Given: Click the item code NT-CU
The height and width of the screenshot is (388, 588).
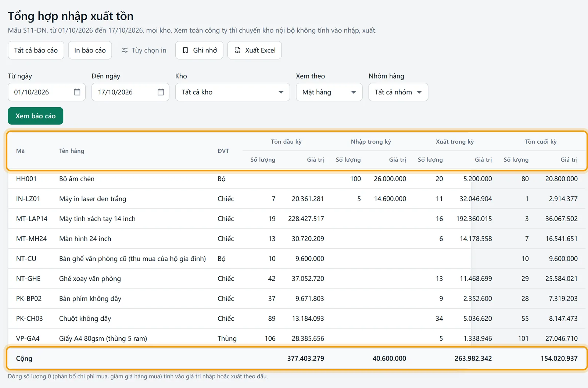Looking at the screenshot, I should pyautogui.click(x=26, y=259).
